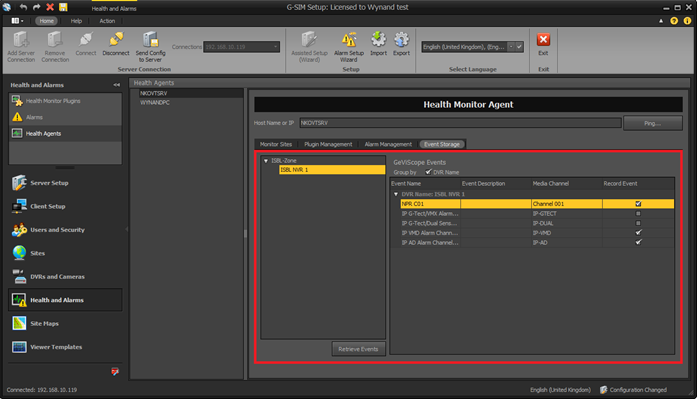Switch to Plugin Management tab

328,144
